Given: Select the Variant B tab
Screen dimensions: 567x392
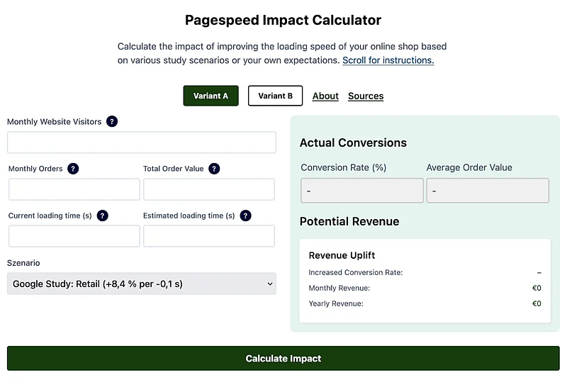Looking at the screenshot, I should (275, 96).
